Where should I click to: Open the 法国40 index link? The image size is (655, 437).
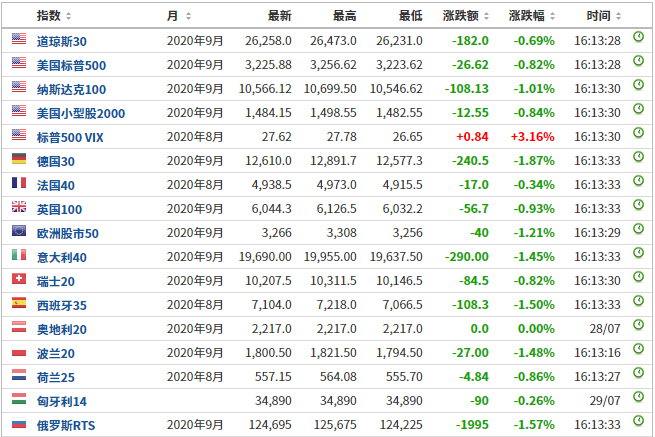click(x=56, y=185)
